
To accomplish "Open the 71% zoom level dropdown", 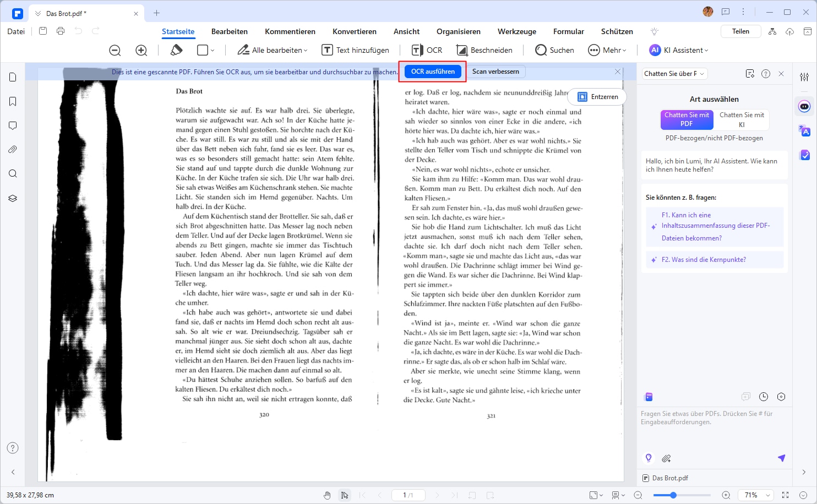I will click(x=756, y=495).
